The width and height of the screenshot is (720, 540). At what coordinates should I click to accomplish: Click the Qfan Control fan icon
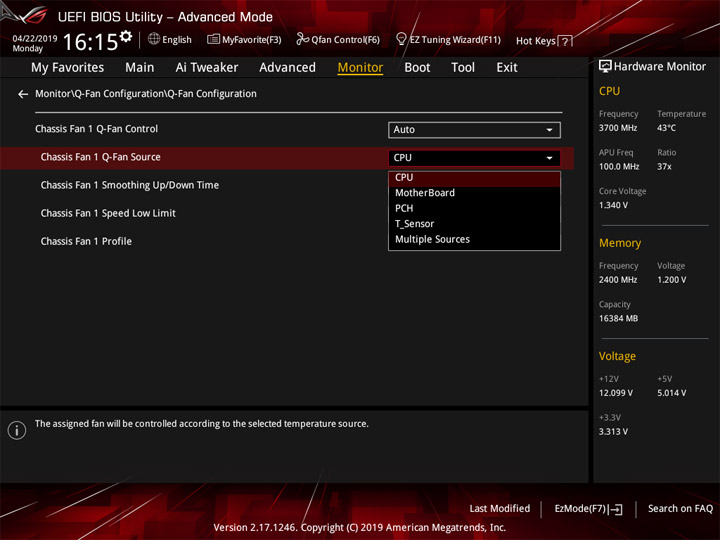click(x=302, y=39)
